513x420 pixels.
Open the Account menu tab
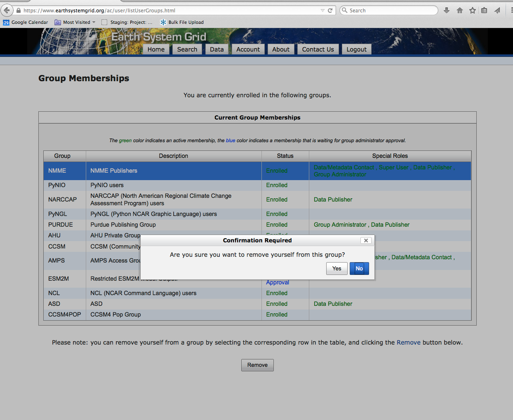(x=248, y=49)
